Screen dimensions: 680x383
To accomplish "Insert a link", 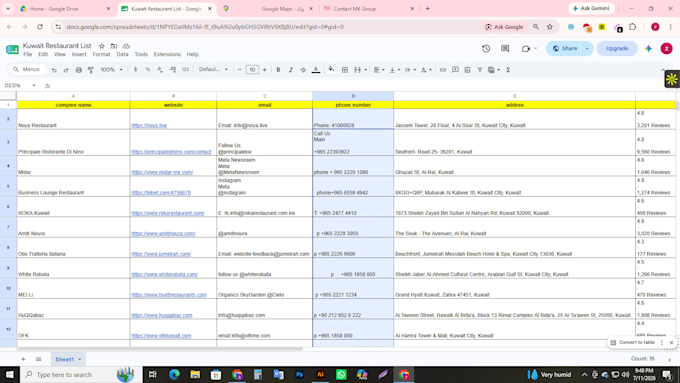I will [443, 69].
